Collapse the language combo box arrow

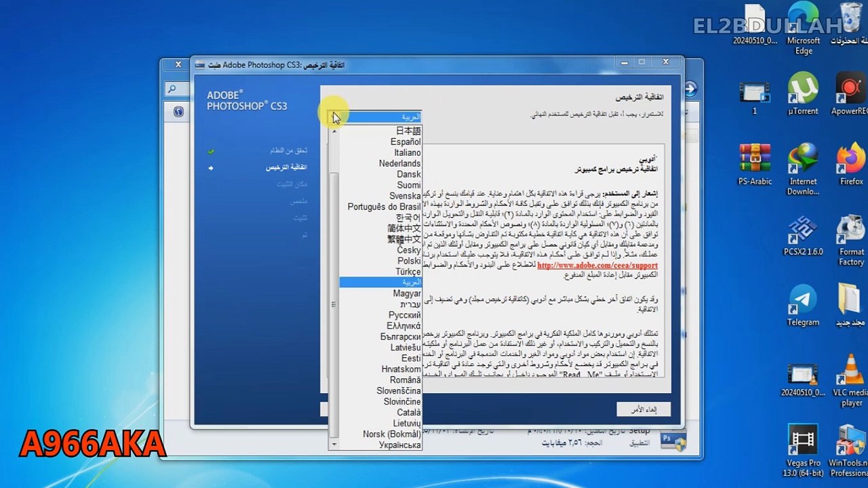pos(334,117)
